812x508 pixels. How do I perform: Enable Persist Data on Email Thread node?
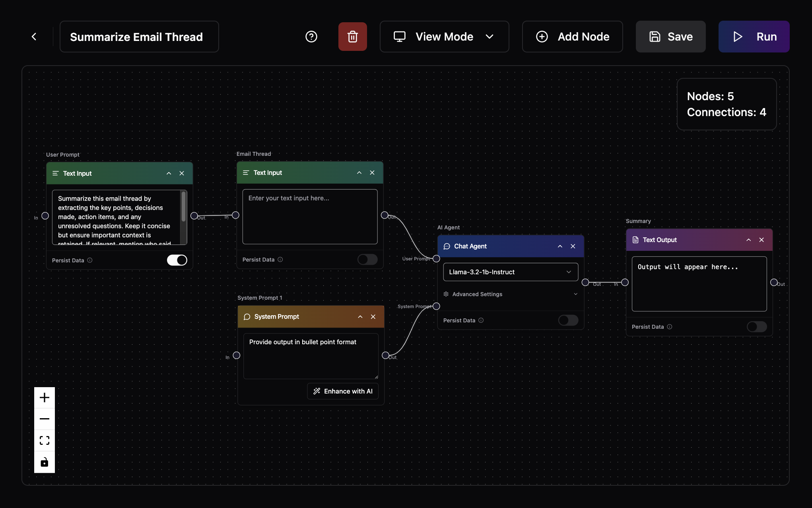pos(367,259)
